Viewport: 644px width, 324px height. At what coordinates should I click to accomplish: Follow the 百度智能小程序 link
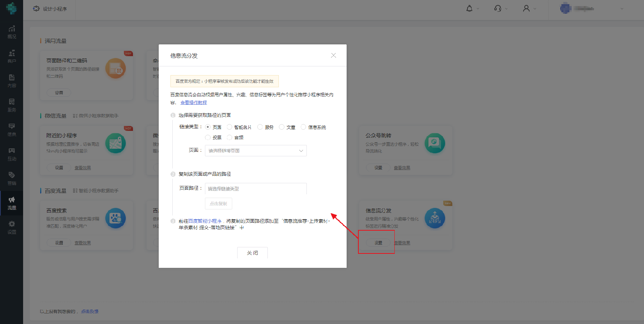(205, 221)
